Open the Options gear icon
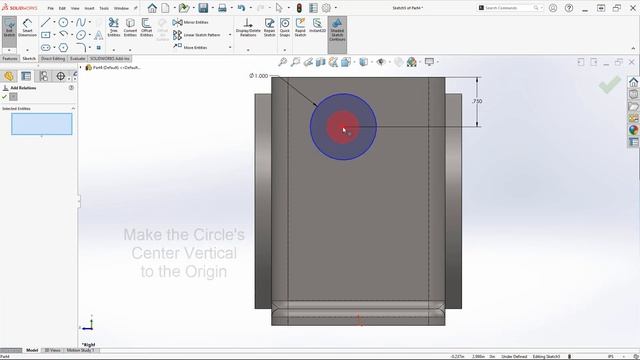This screenshot has height=360, width=640. (327, 8)
